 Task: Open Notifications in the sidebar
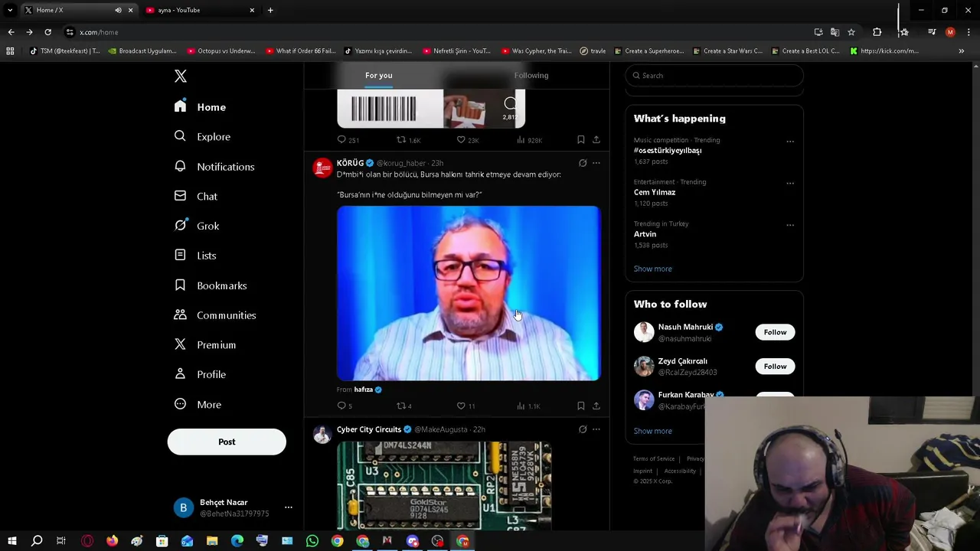[214, 166]
